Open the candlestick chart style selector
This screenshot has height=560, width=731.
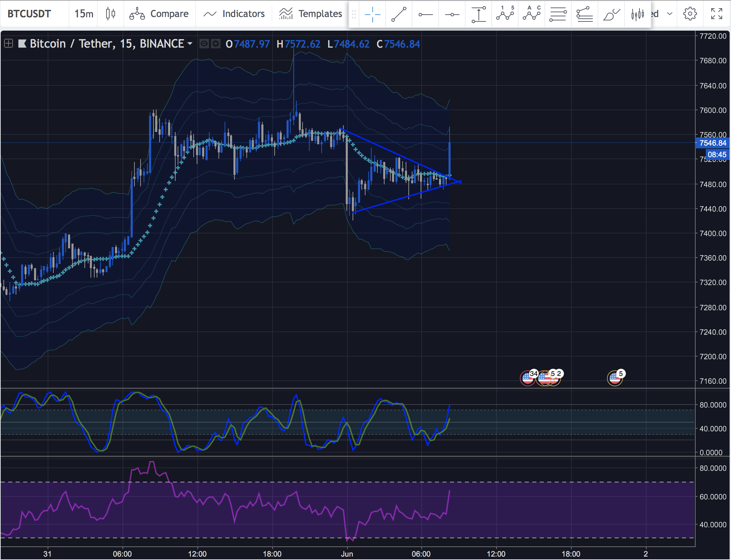click(x=110, y=14)
